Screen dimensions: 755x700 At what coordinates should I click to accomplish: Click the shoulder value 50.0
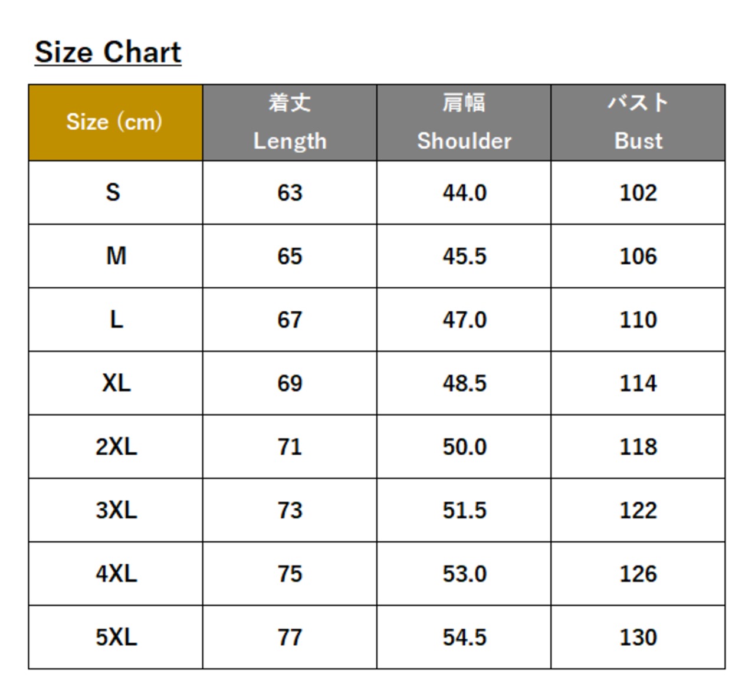(x=465, y=447)
